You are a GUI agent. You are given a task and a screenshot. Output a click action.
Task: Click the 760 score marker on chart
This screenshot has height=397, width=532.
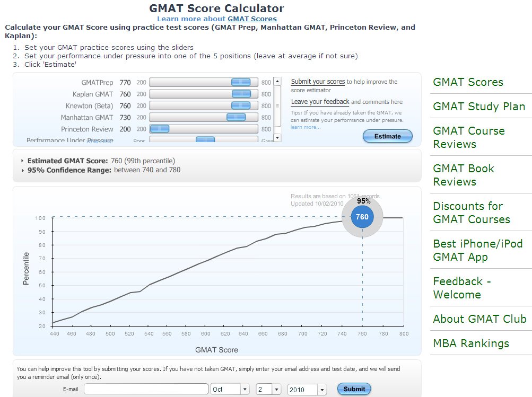click(362, 217)
